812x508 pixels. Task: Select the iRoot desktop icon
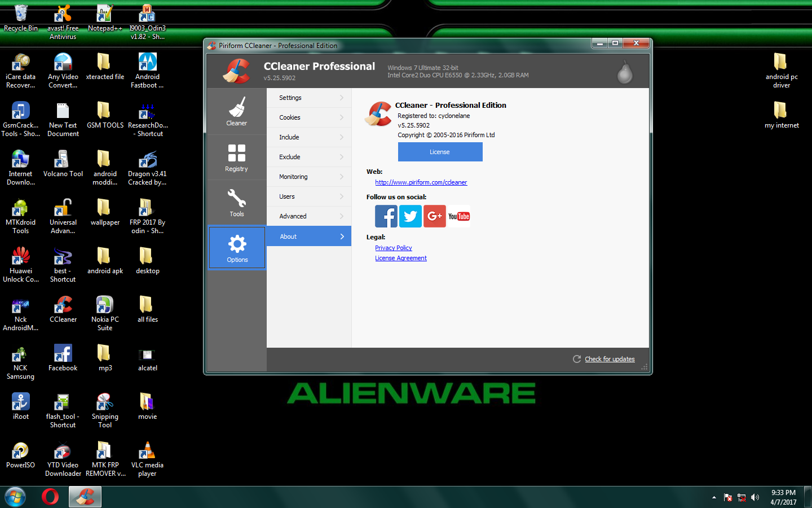[21, 406]
